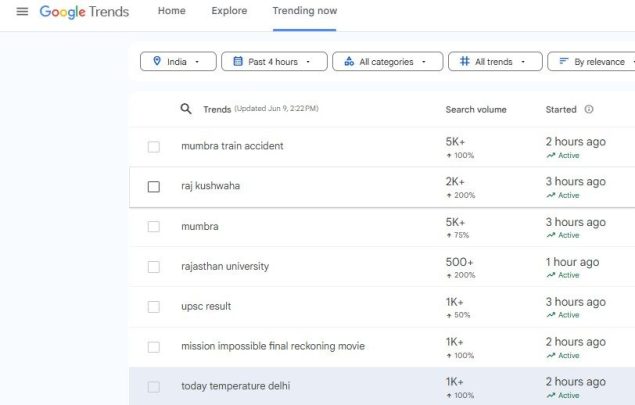Select the mumbra row checkbox
The width and height of the screenshot is (635, 405).
153,226
